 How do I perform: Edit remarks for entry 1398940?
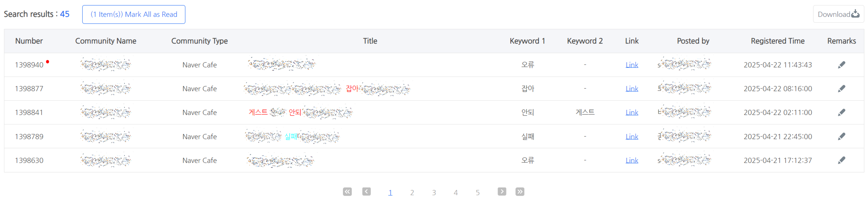(841, 65)
